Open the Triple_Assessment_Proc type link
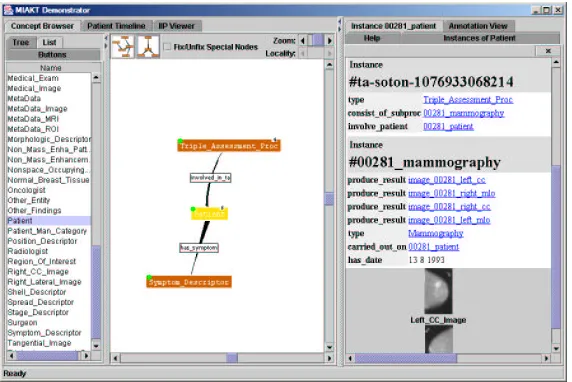 coord(468,100)
